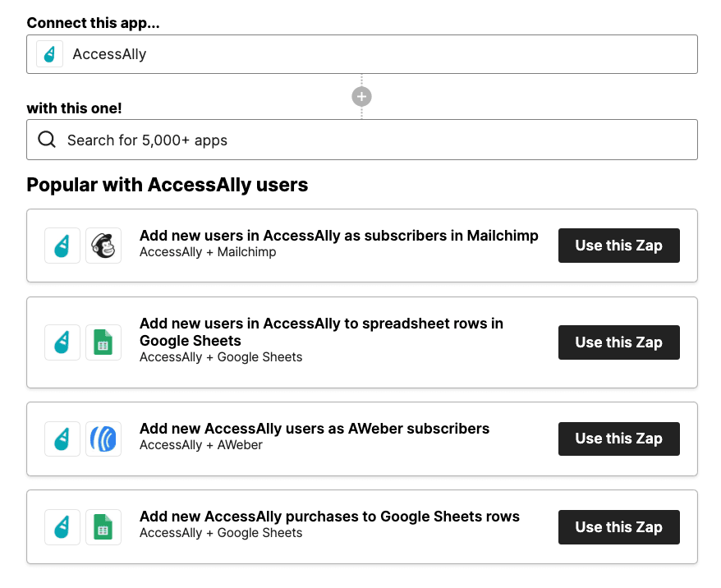Select the Google Sheets icon on the second card
The height and width of the screenshot is (588, 721).
click(x=103, y=342)
